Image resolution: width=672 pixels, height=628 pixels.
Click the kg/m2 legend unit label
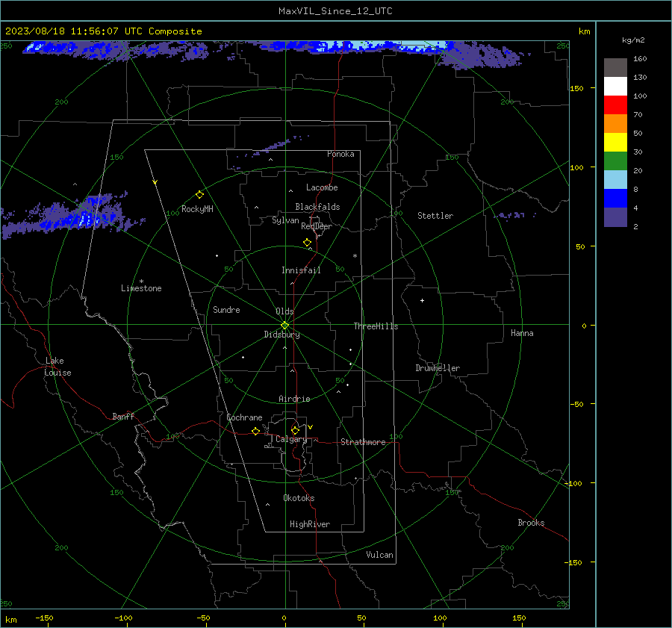(633, 40)
